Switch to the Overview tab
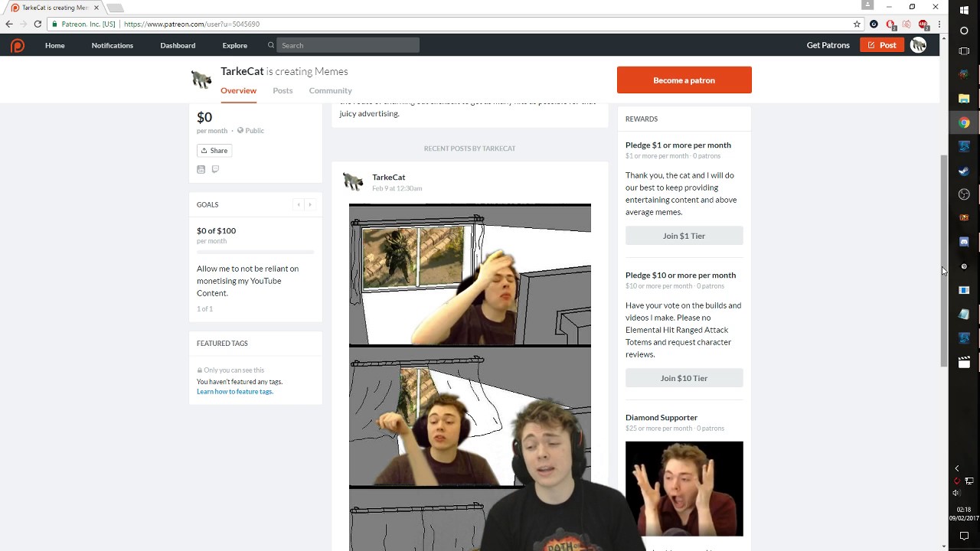This screenshot has height=551, width=980. [238, 90]
